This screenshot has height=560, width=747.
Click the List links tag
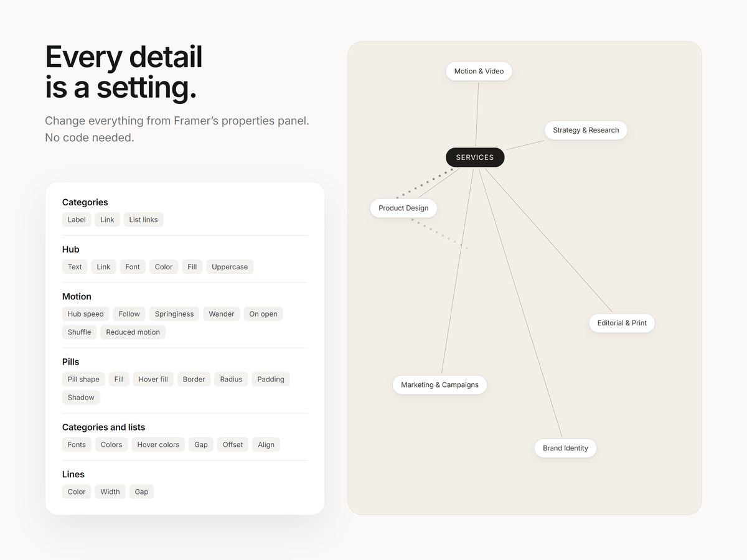coord(143,220)
